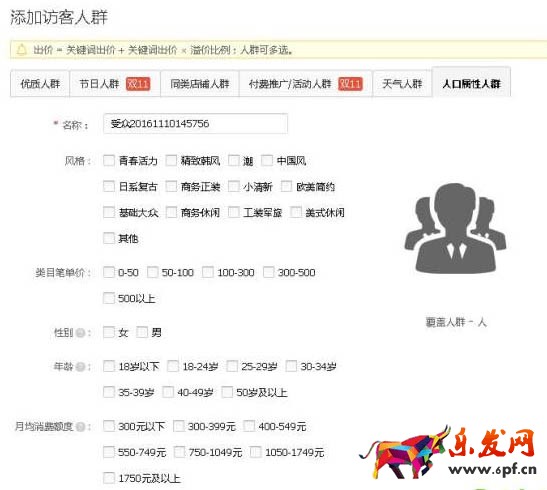Viewport: 547px width, 490px height.
Task: Select the 人口属性人群 tab
Action: pos(471,82)
